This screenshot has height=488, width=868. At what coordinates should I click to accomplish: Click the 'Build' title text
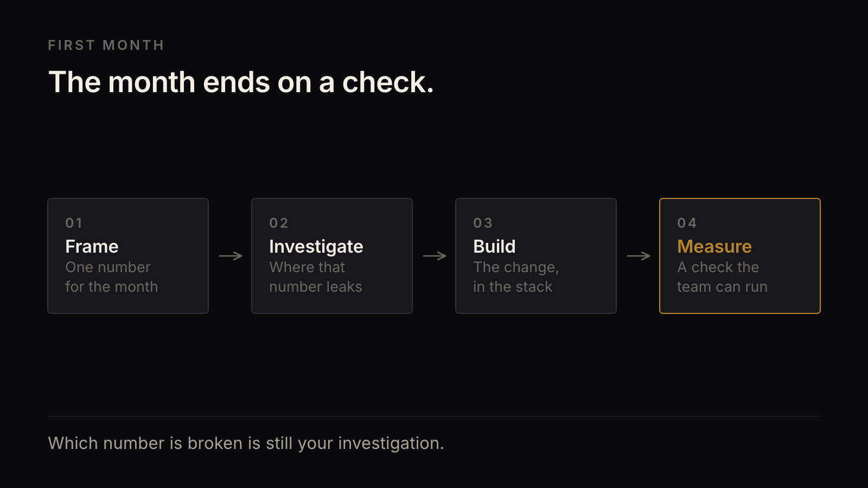click(x=494, y=246)
